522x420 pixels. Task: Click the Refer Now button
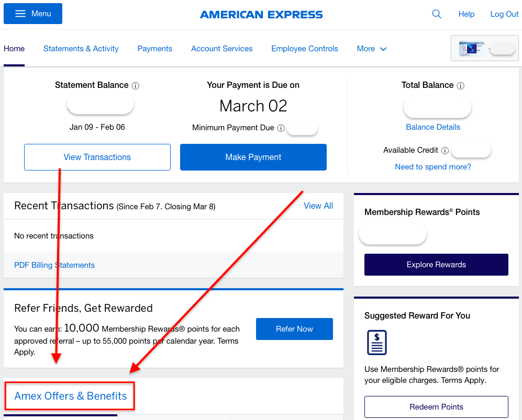[294, 329]
